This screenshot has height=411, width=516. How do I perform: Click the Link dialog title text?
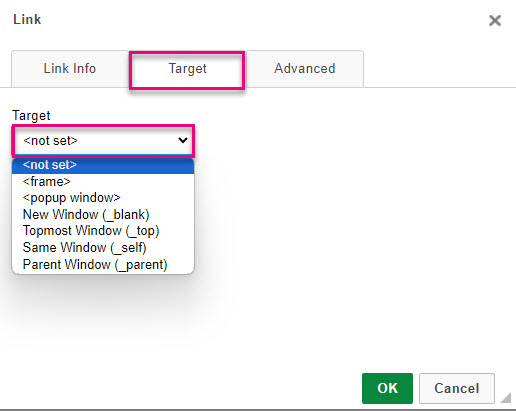click(x=27, y=19)
